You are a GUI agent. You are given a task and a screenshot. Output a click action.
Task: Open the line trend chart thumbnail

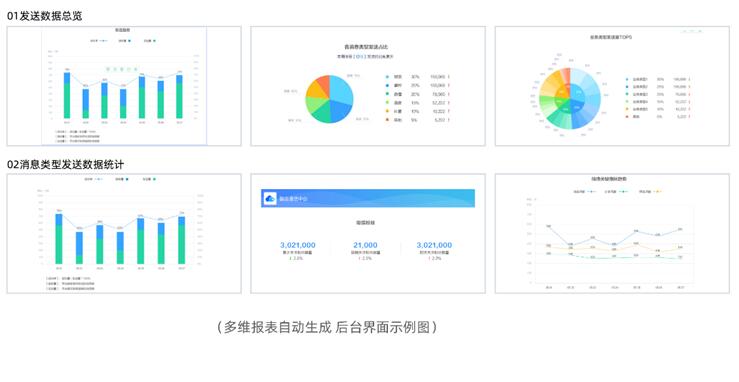click(612, 234)
